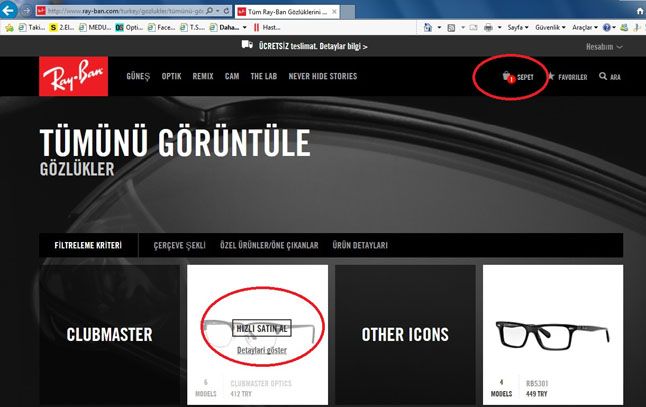
Task: Open the MEDU... bookmark
Action: (x=95, y=28)
